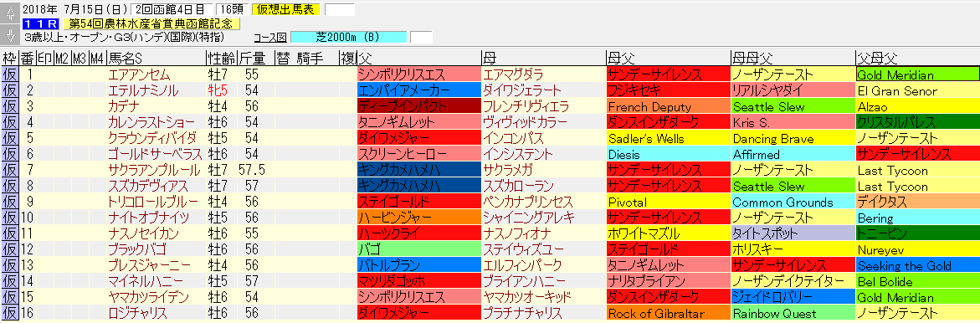Sort by the 馬名S column header
This screenshot has height=323, width=980.
pyautogui.click(x=156, y=59)
